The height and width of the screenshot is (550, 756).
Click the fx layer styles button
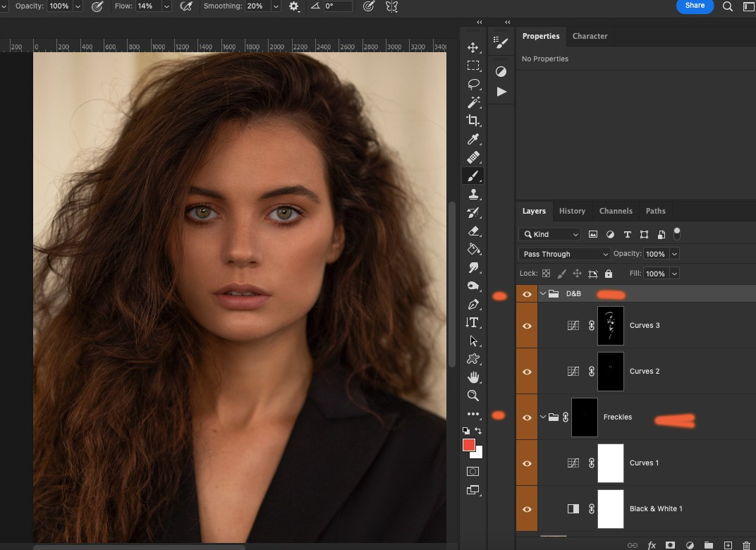coord(651,545)
